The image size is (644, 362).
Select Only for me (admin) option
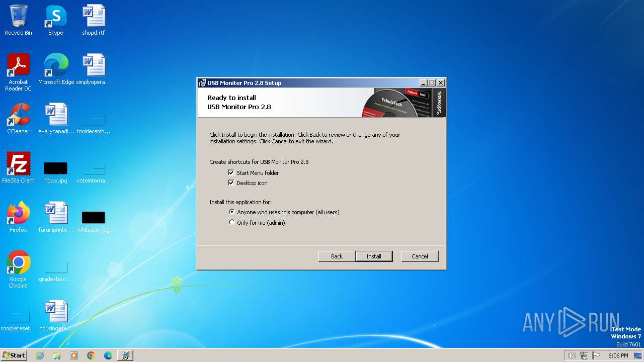(x=232, y=222)
